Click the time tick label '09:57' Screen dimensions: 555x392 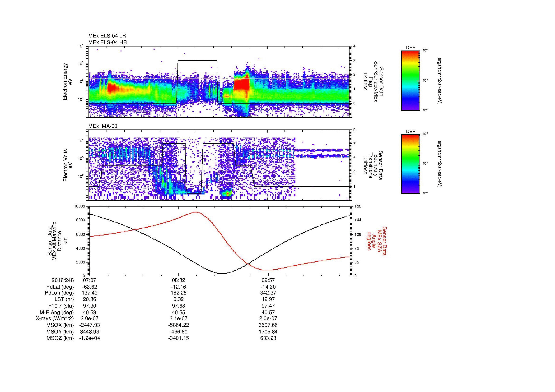pyautogui.click(x=268, y=280)
